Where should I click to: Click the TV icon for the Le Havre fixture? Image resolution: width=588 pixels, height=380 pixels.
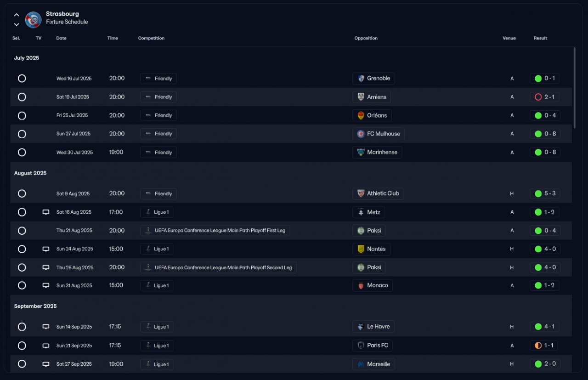click(x=46, y=327)
